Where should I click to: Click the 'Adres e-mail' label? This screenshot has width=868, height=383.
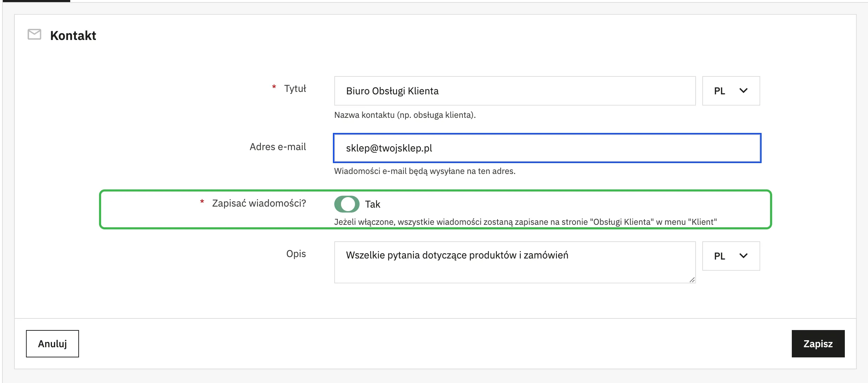click(278, 147)
